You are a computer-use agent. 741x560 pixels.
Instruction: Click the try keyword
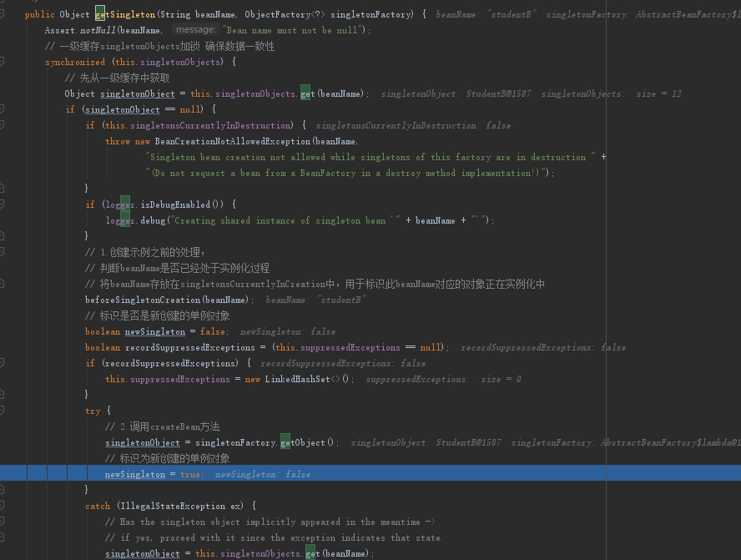pos(93,411)
